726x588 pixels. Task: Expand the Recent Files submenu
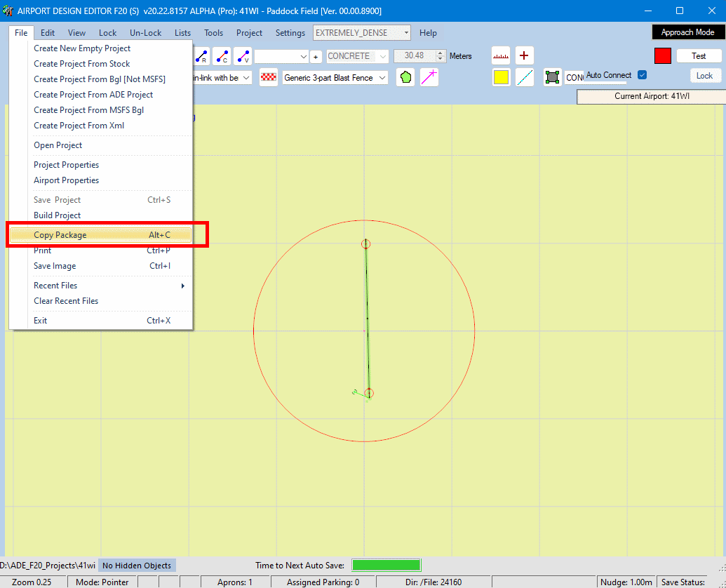coord(109,286)
